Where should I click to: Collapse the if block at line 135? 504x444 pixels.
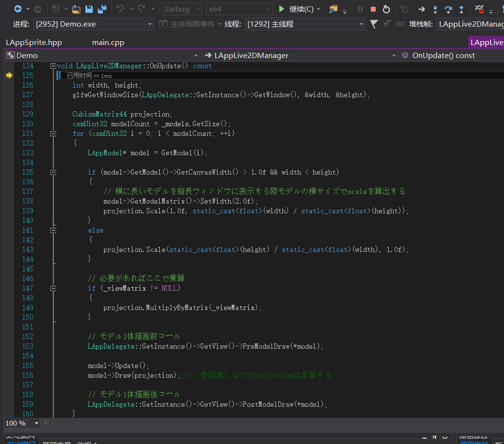pos(53,172)
